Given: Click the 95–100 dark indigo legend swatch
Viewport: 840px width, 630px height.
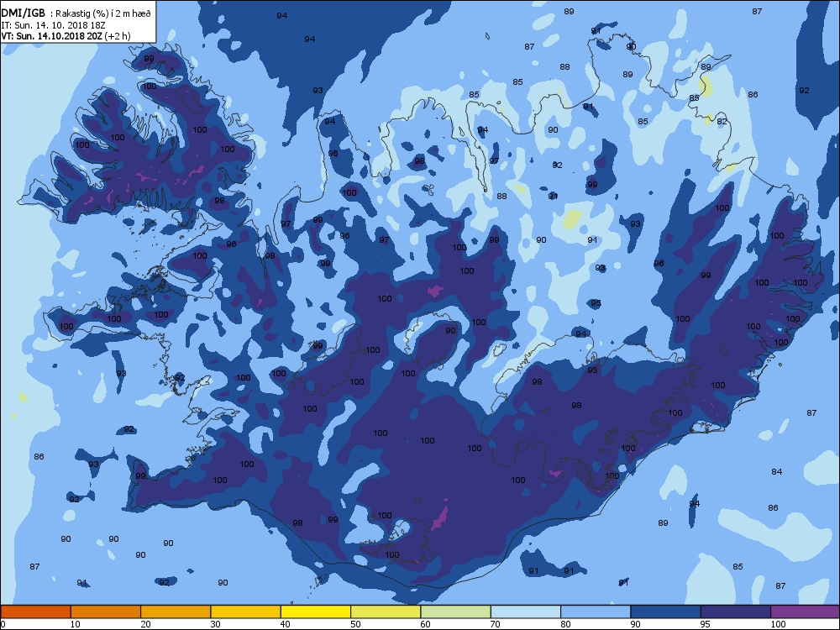Looking at the screenshot, I should (x=736, y=612).
